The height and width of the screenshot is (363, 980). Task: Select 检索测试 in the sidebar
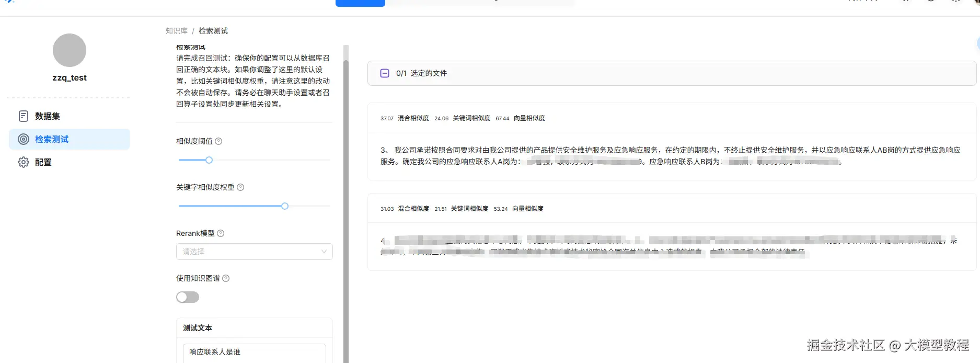point(69,139)
